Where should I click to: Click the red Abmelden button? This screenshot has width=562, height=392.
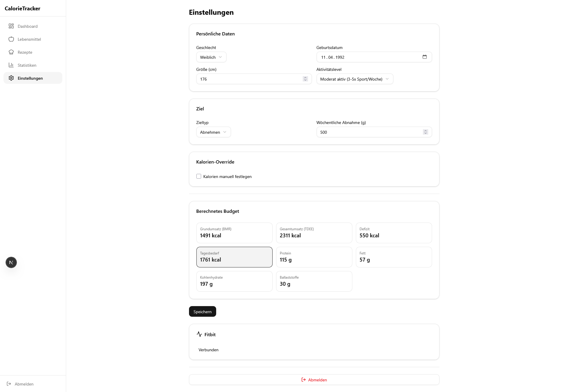pyautogui.click(x=314, y=380)
